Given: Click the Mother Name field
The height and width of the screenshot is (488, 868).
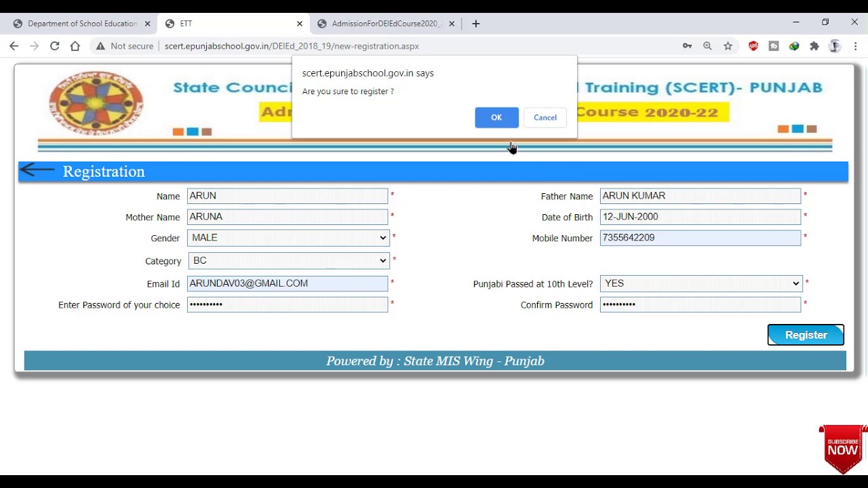Looking at the screenshot, I should click(x=288, y=217).
